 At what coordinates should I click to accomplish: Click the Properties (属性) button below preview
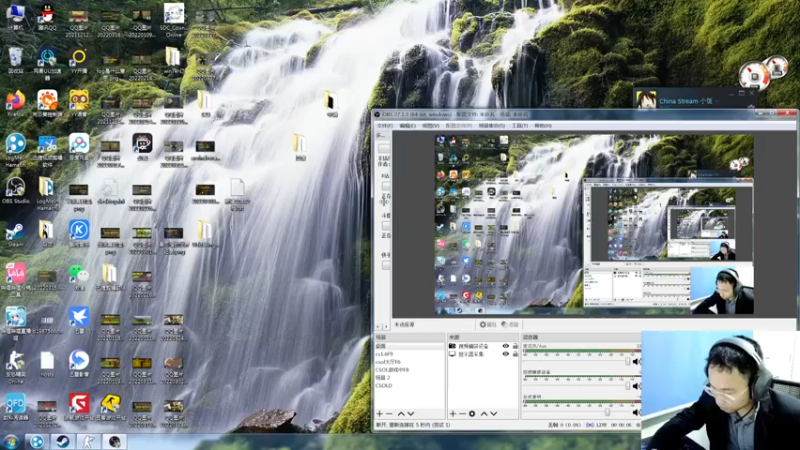(x=488, y=324)
